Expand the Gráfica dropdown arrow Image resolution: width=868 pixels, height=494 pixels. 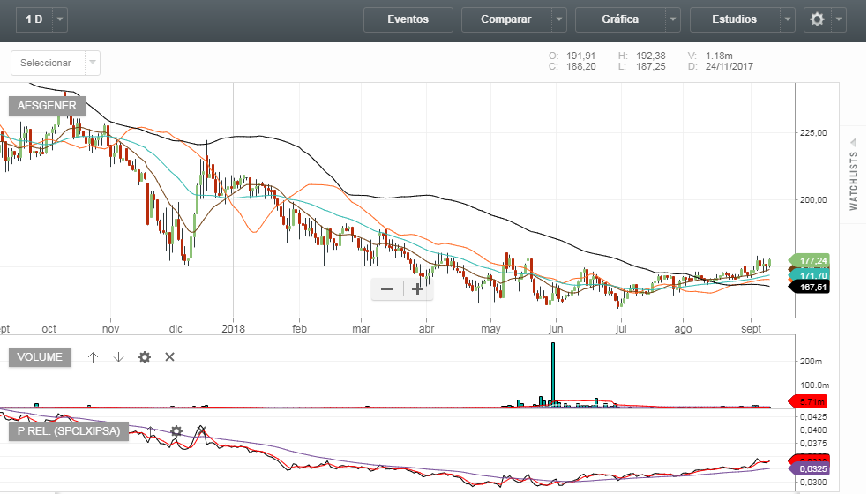click(673, 19)
